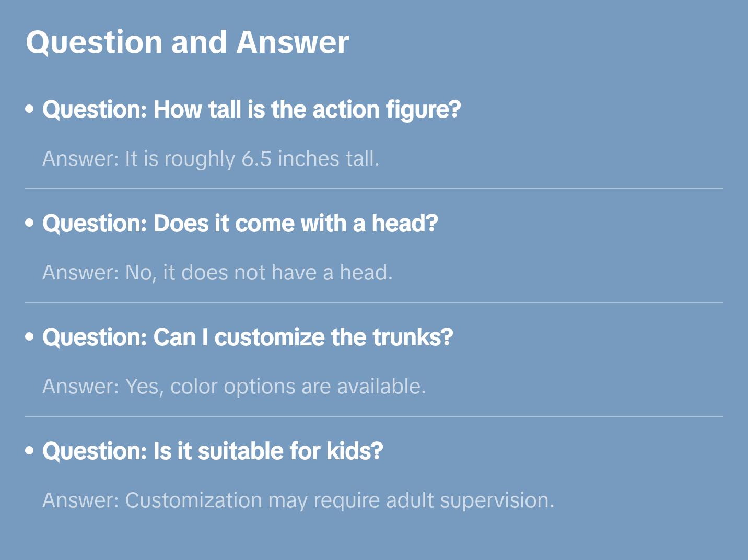Select the answer "Yes, color options are available."
Image resolution: width=748 pixels, height=560 pixels.
[x=234, y=387]
